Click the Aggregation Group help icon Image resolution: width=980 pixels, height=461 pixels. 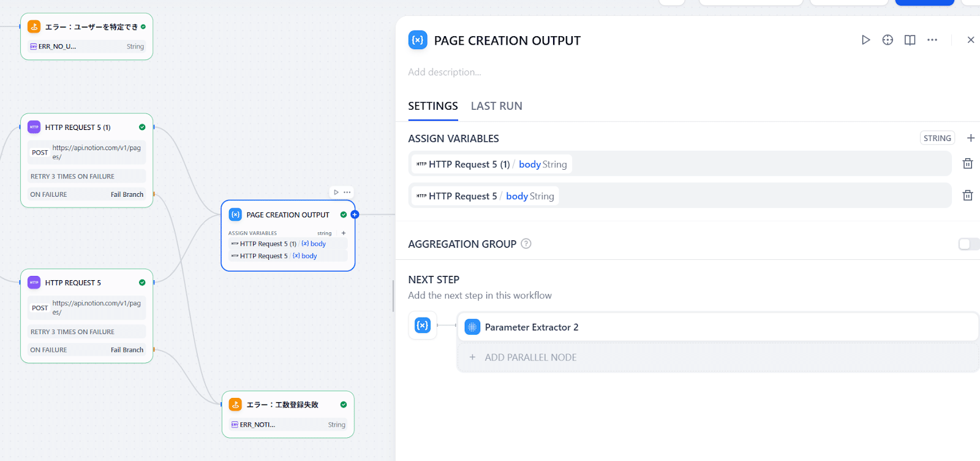pos(526,244)
